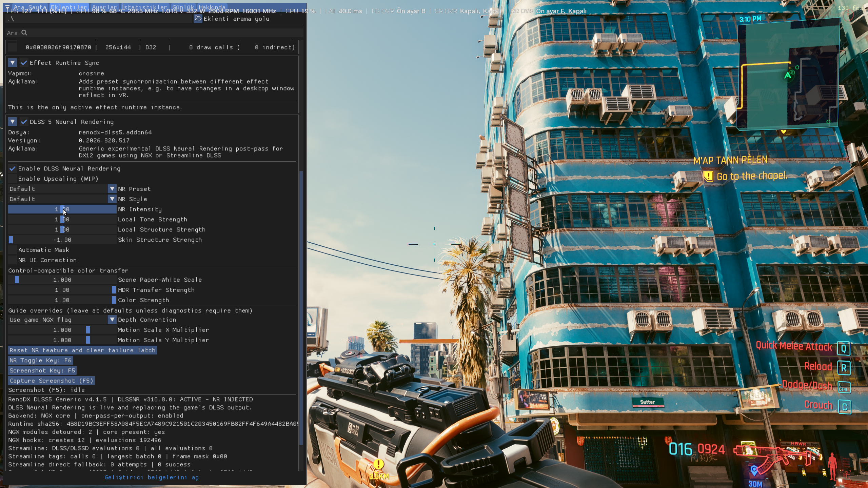Click the Motion Scale X Multiplier slider
The width and height of the screenshot is (868, 488).
tap(62, 330)
